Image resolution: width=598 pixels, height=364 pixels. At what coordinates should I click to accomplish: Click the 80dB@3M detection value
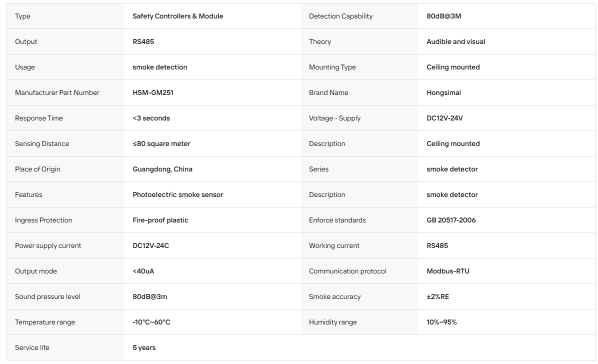pyautogui.click(x=444, y=16)
